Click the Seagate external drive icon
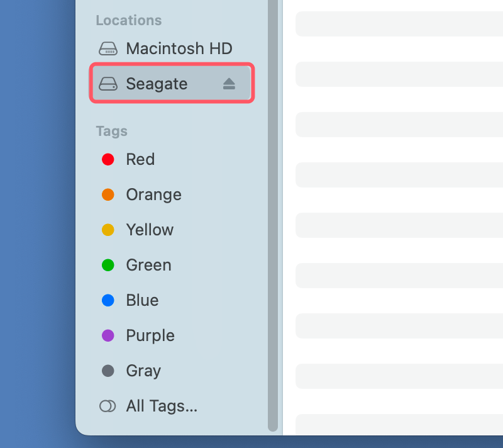The width and height of the screenshot is (503, 448). coord(108,83)
